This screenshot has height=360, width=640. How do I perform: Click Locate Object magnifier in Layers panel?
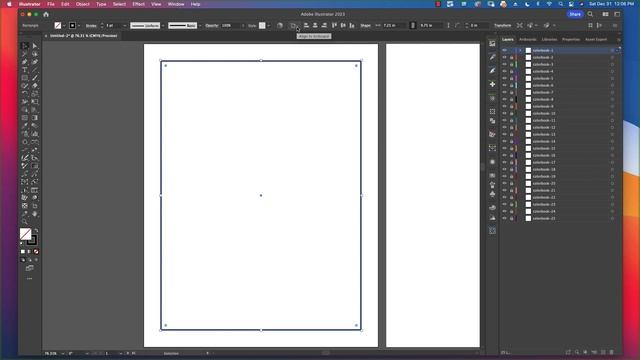[577, 352]
